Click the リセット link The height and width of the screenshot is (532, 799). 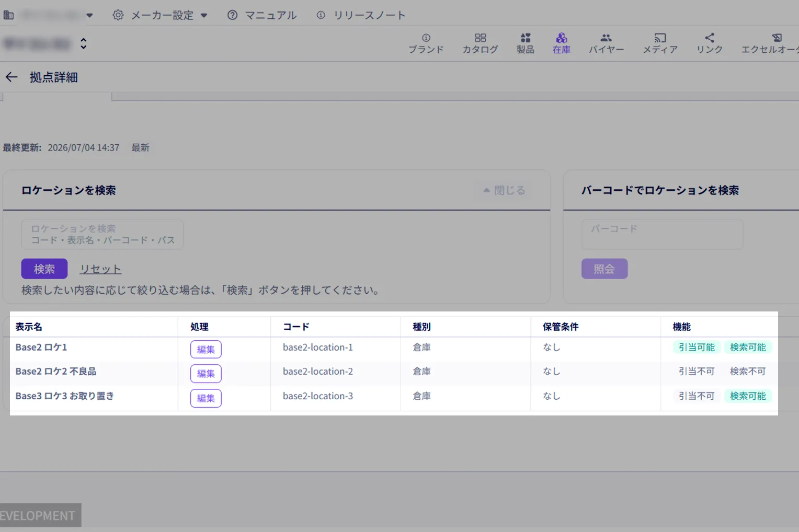(100, 269)
